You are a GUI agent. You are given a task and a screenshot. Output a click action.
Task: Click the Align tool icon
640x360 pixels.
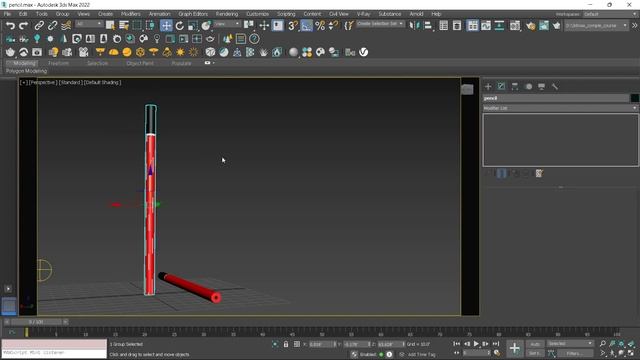click(428, 26)
